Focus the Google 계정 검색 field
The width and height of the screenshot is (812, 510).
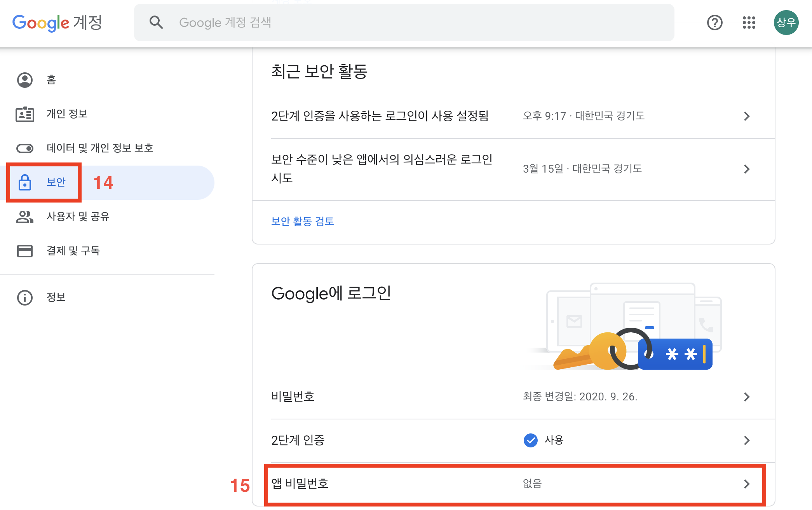click(404, 23)
